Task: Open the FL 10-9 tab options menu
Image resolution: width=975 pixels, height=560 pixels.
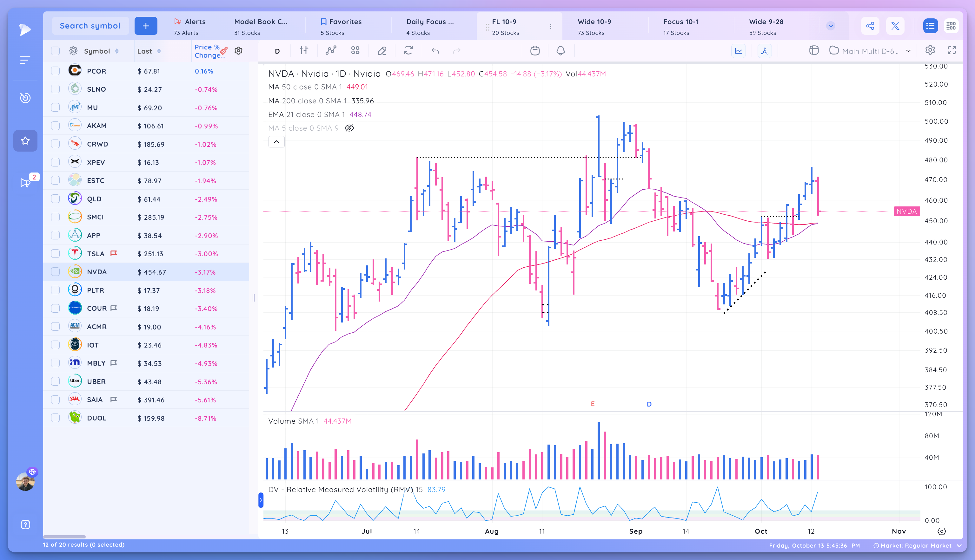Action: (551, 27)
